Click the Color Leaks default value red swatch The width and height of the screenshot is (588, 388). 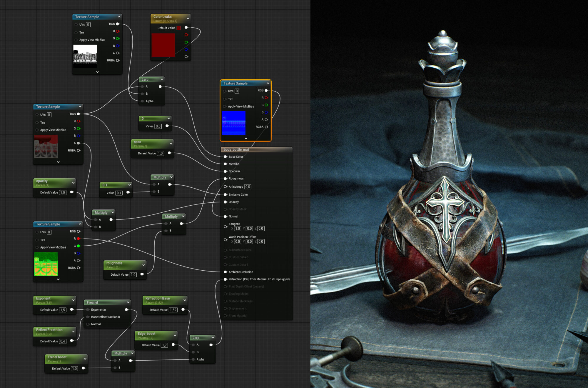(x=178, y=28)
